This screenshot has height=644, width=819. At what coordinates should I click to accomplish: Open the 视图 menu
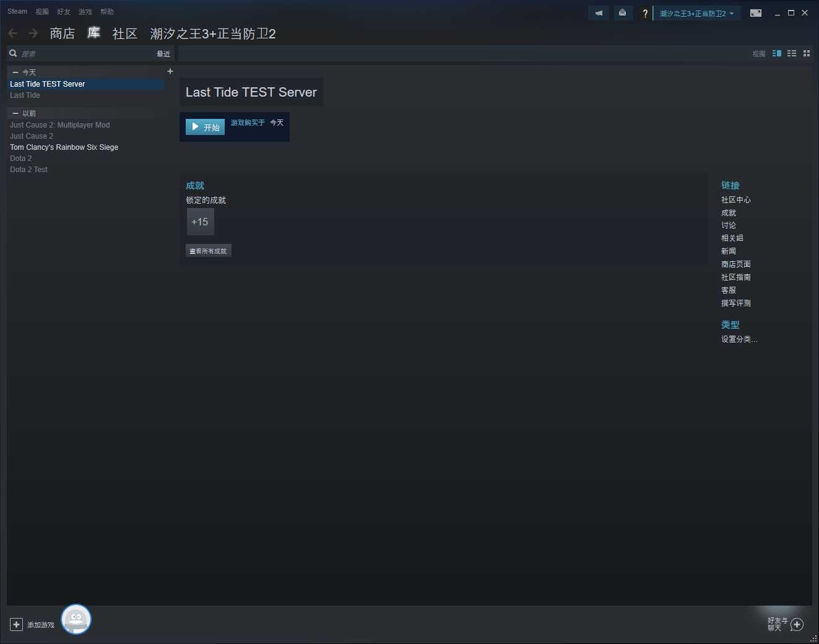42,12
